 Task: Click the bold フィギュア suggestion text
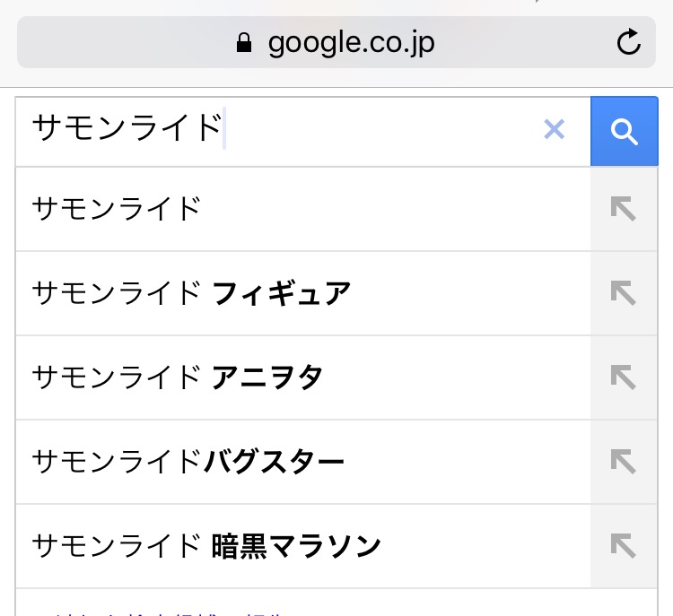click(x=281, y=293)
